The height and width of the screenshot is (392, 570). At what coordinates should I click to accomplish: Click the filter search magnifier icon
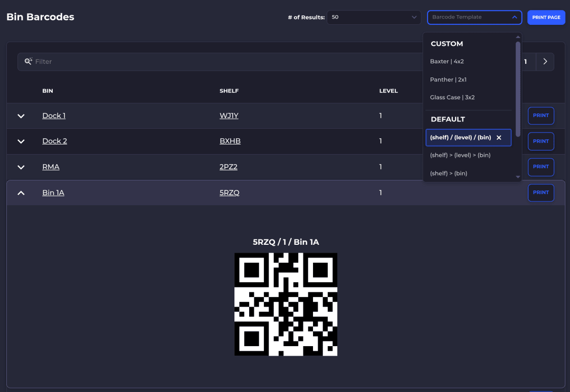tap(28, 61)
